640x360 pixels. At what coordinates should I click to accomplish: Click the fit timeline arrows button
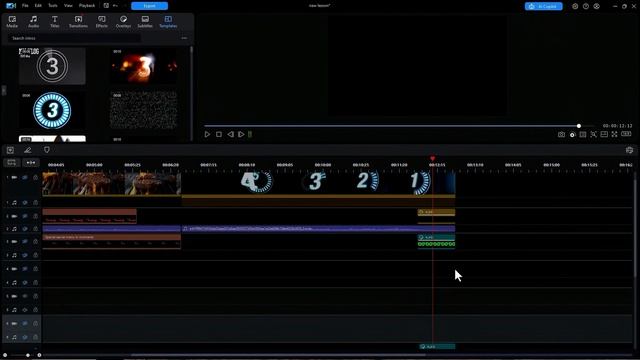pyautogui.click(x=31, y=163)
